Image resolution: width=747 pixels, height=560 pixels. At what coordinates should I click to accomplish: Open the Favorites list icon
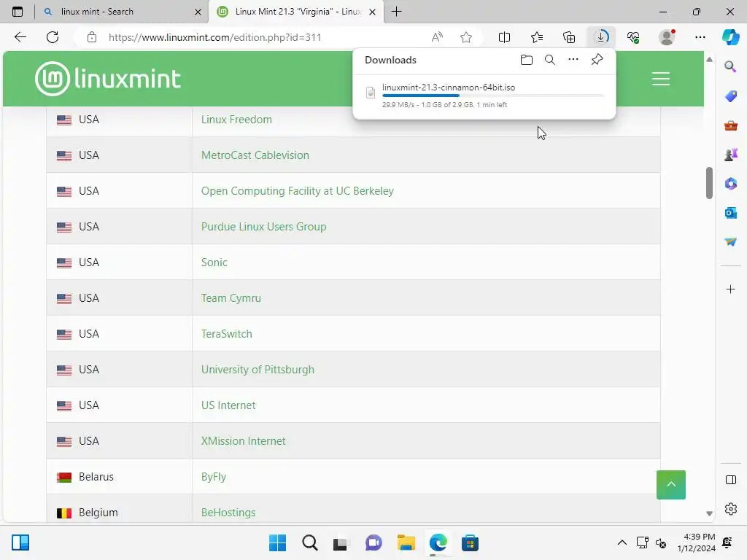(x=536, y=37)
